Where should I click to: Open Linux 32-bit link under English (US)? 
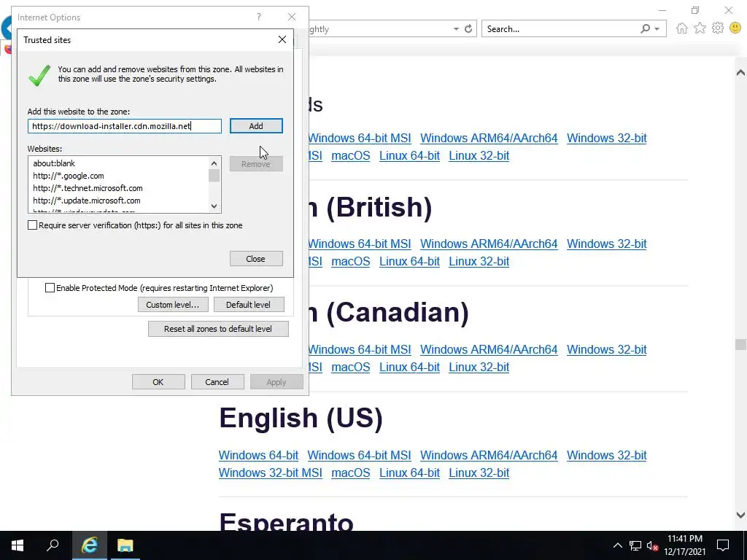click(x=479, y=472)
